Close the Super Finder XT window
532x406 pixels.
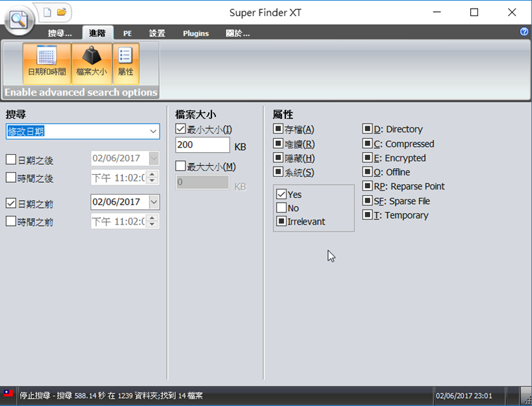point(512,12)
